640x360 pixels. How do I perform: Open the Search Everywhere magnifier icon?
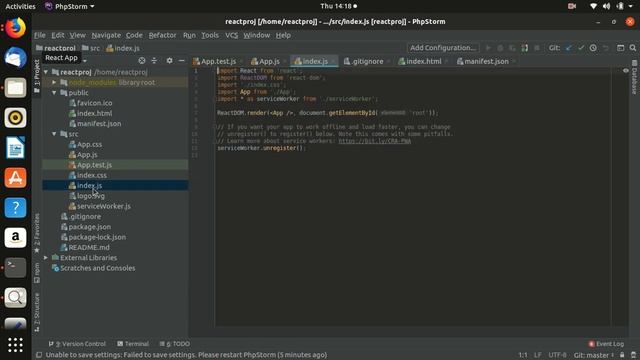pos(633,48)
